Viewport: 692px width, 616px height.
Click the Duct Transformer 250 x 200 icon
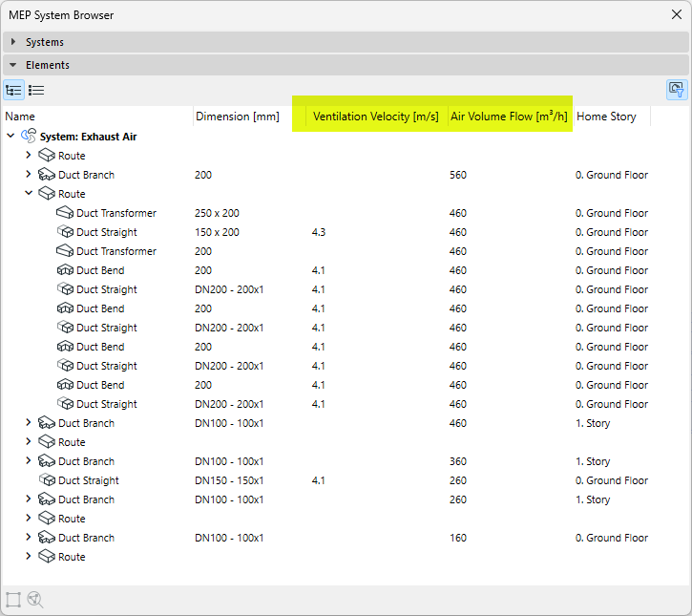[65, 213]
